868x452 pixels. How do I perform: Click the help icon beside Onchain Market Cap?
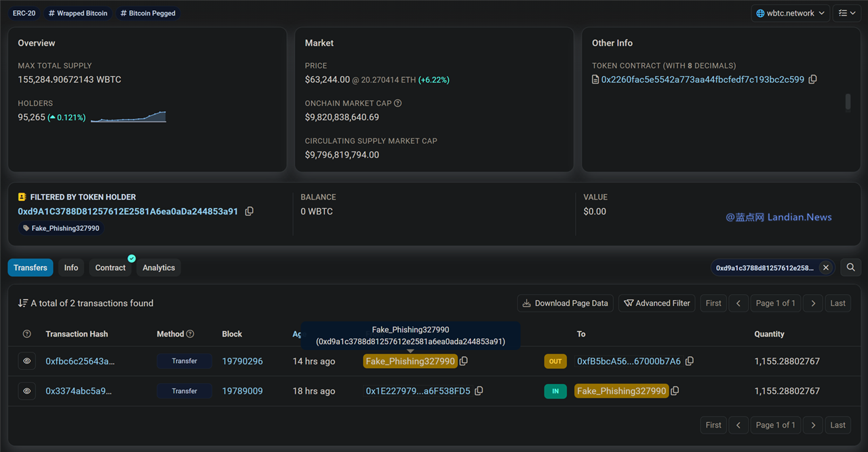click(x=398, y=103)
